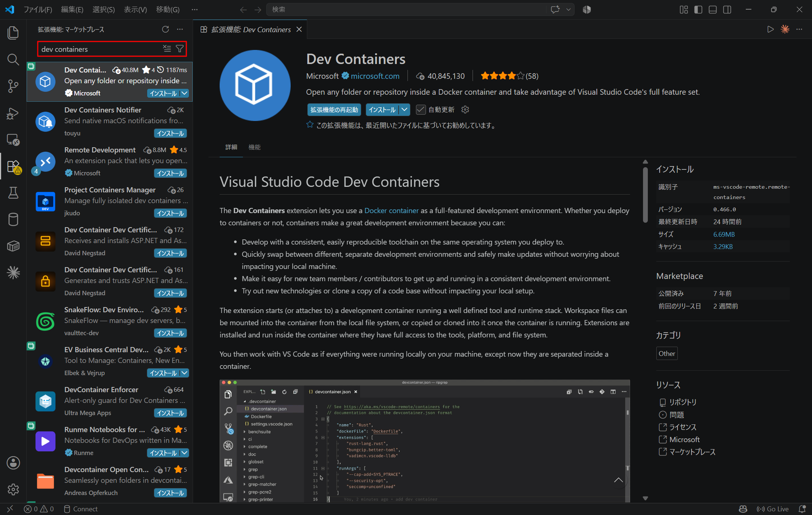The height and width of the screenshot is (515, 812).
Task: Go back in navigation history
Action: [x=243, y=10]
